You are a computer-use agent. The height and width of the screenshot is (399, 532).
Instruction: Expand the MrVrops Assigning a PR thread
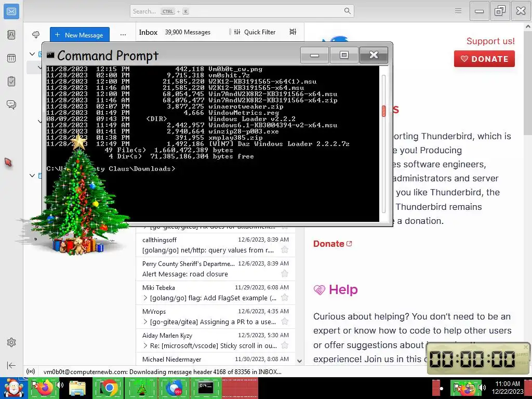pyautogui.click(x=145, y=322)
